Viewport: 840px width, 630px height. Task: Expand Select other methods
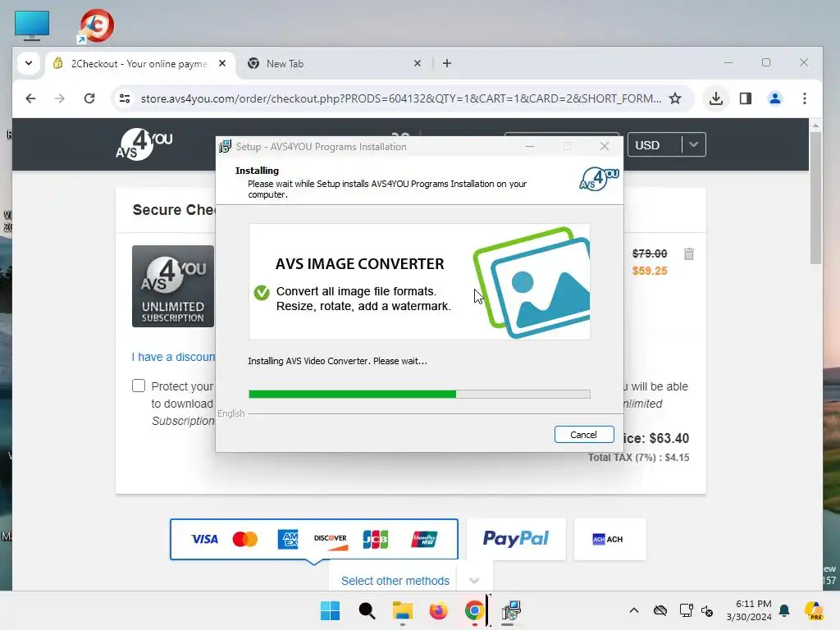[410, 580]
